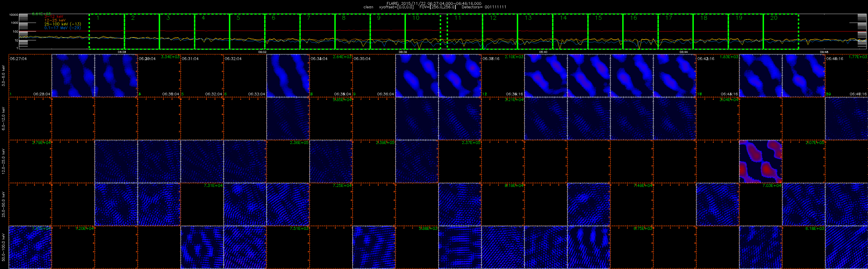Open the red-hot 12.0-25.0 keV image panel

click(x=761, y=161)
